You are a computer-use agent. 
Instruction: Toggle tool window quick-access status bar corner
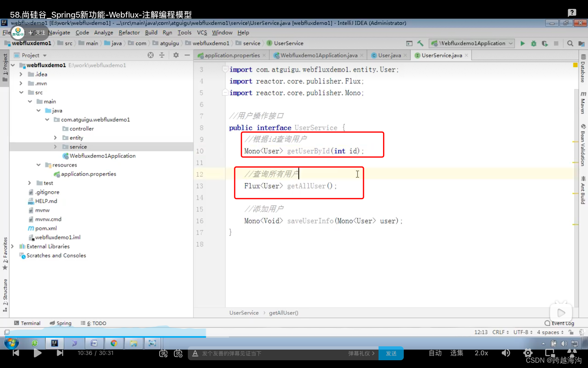pos(7,332)
